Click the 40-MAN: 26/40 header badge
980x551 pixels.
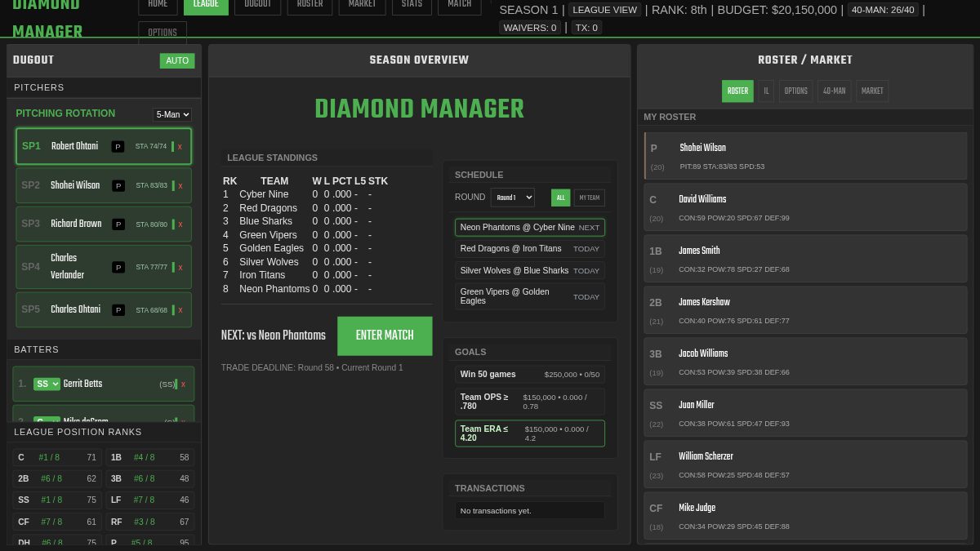click(883, 10)
